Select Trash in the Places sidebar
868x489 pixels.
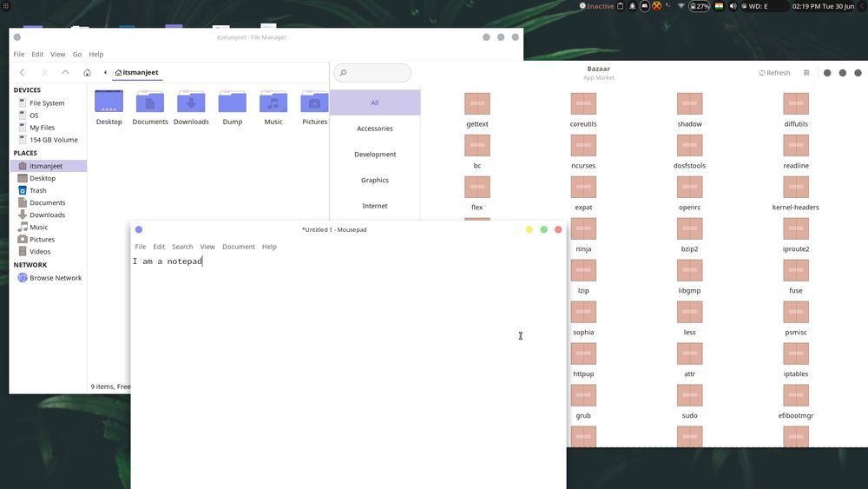[x=38, y=190]
